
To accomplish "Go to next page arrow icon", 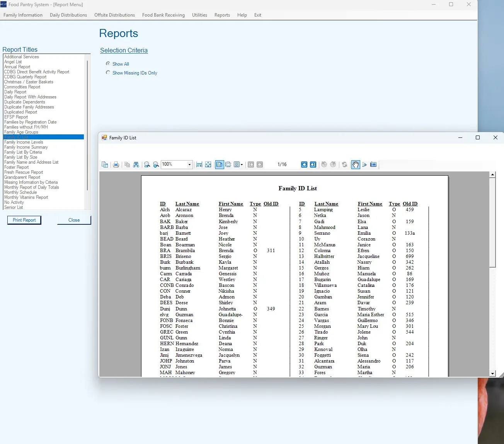I will (304, 164).
